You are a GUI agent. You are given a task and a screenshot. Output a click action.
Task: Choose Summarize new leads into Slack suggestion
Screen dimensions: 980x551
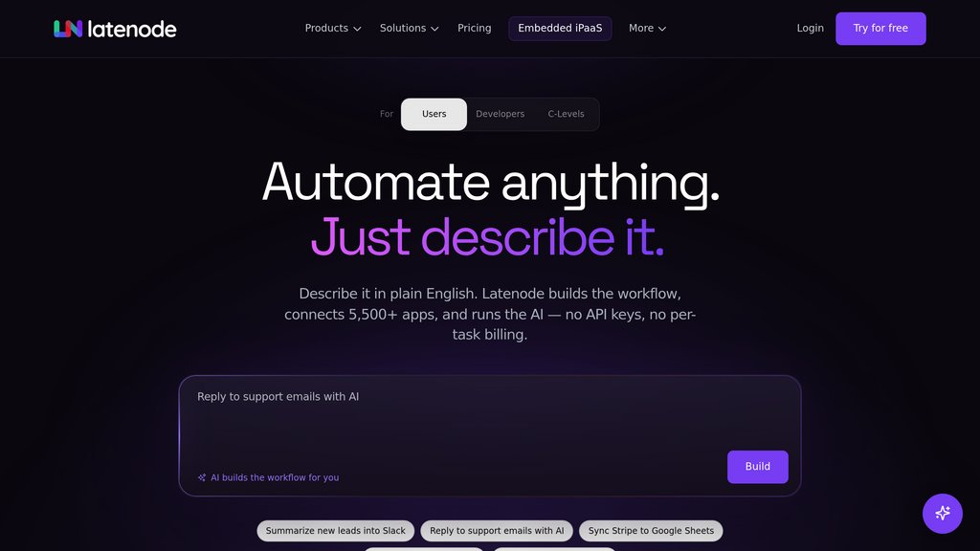[336, 531]
